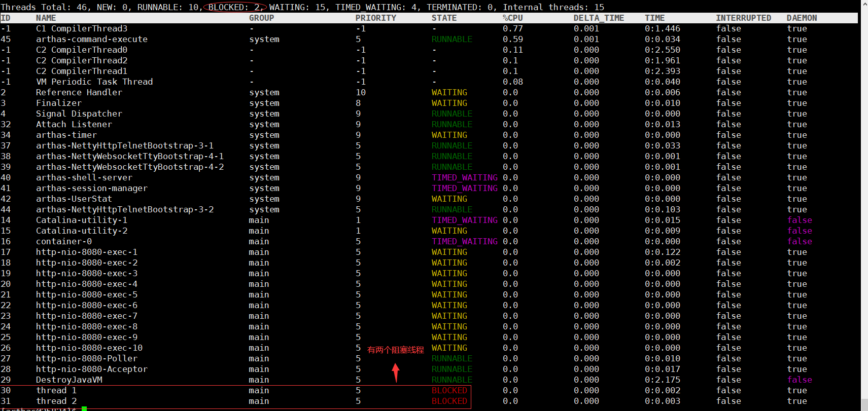Click TIME value 0:2.175 of DestroyJavaVM
Viewport: 868px width, 411px height.
663,380
